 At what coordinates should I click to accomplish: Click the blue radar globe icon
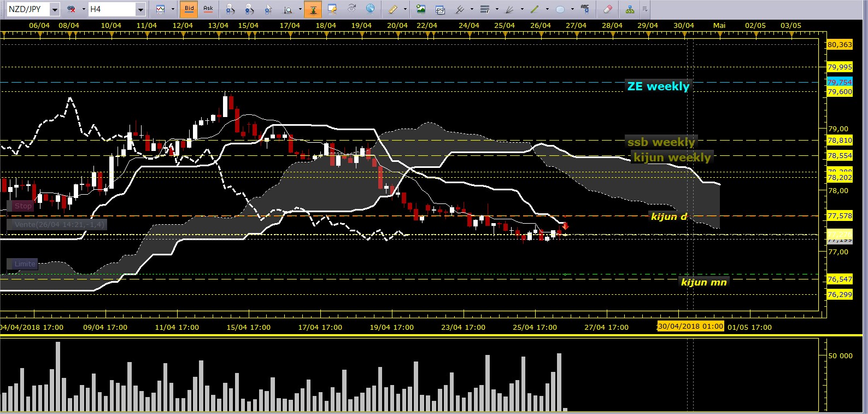click(371, 9)
